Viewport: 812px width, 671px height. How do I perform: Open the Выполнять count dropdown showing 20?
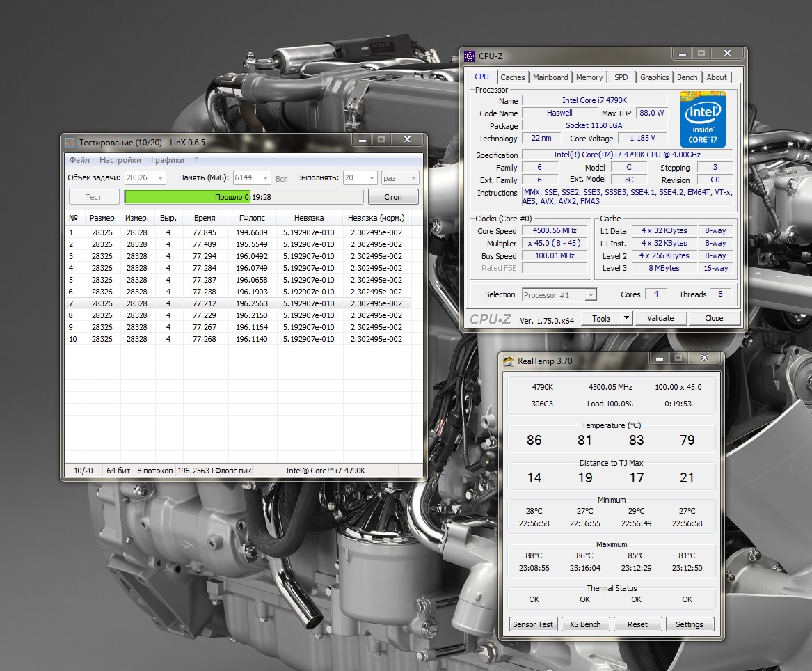360,177
